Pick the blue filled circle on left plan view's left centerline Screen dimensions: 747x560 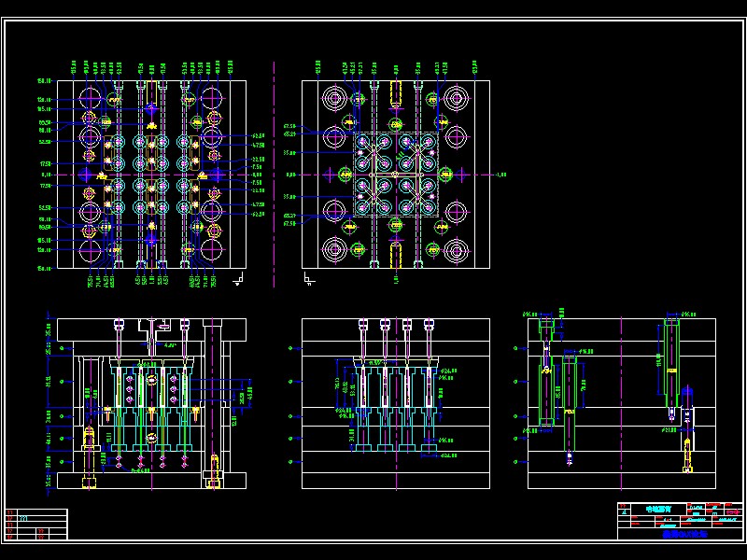click(86, 175)
